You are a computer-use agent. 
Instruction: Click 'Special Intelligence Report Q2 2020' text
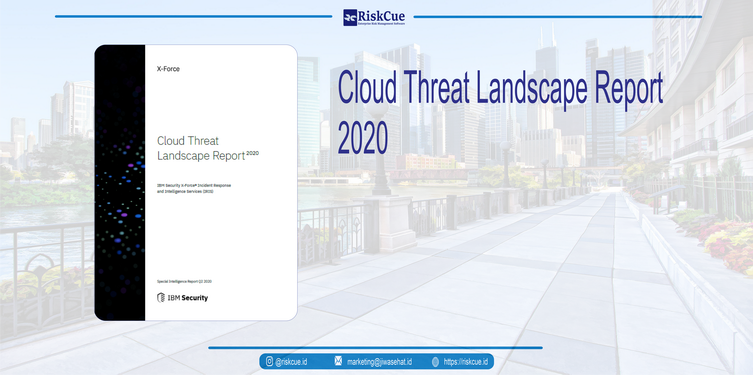[184, 281]
